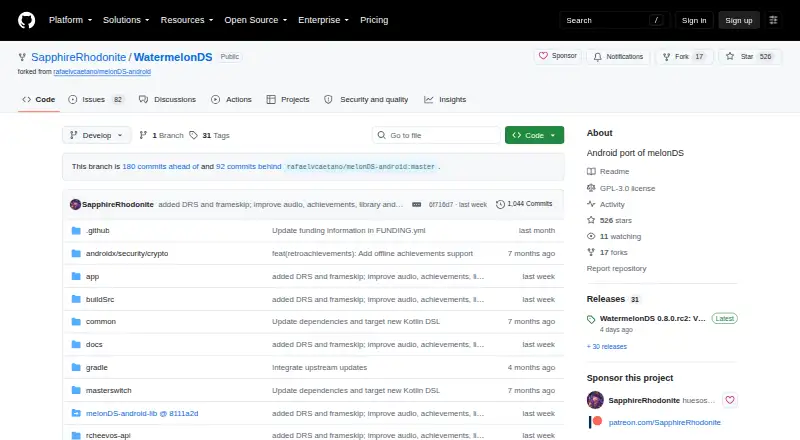Open the Security and quality tab

(366, 100)
